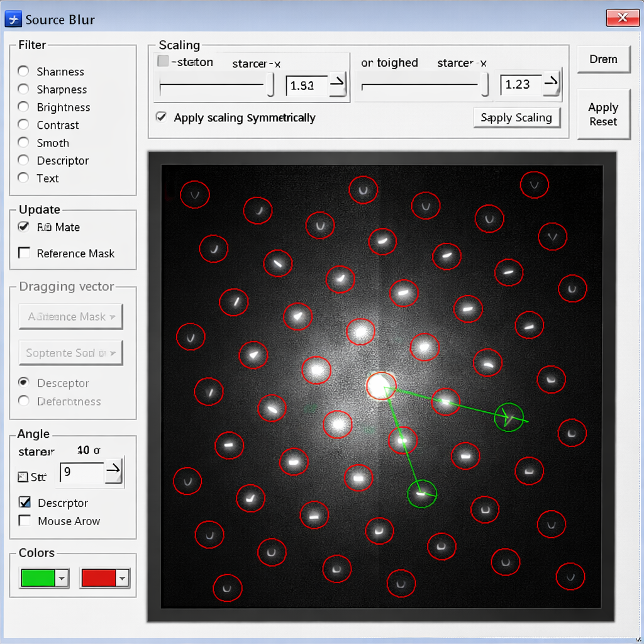Open the green color swatch dropdown
Screen dimensions: 644x644
(x=61, y=577)
